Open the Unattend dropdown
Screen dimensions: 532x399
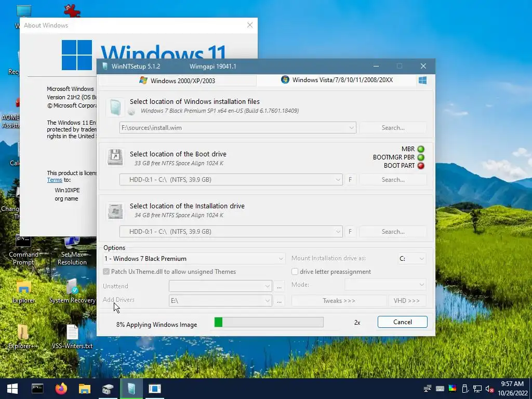220,286
